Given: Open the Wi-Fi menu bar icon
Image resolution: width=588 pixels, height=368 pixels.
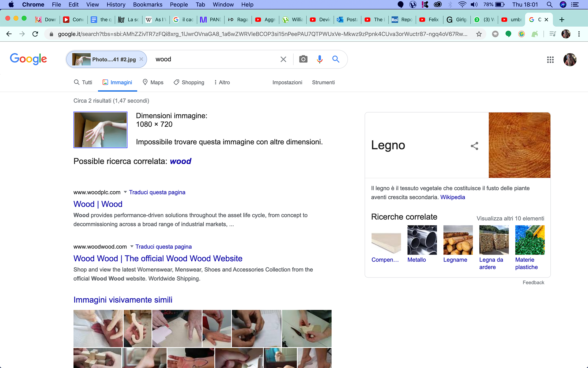Looking at the screenshot, I should click(x=462, y=5).
